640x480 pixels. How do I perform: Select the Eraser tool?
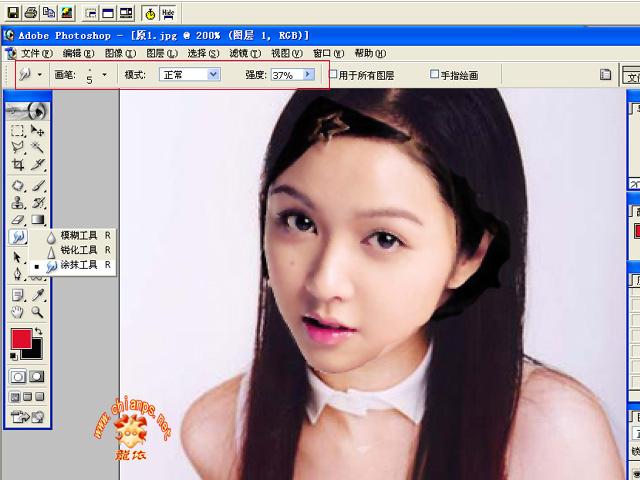[x=18, y=220]
